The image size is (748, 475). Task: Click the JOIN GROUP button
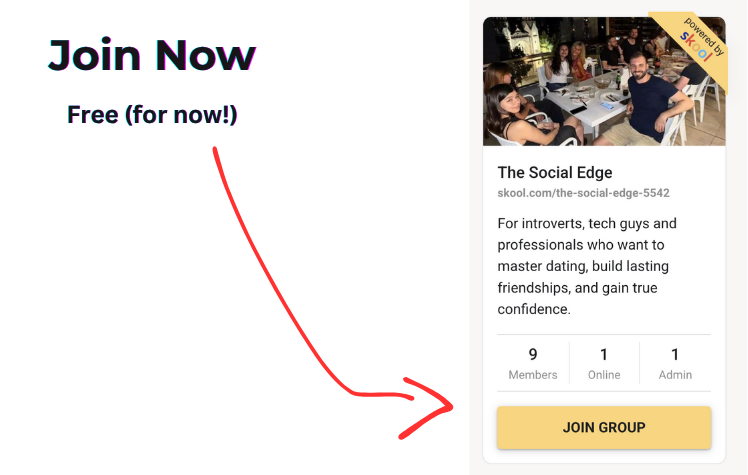tap(604, 427)
